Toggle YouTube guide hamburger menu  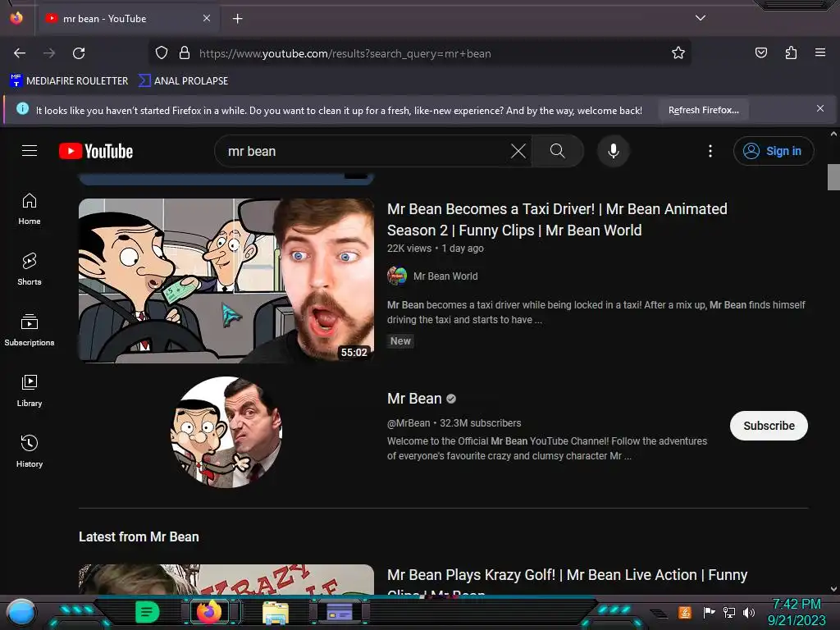point(30,151)
